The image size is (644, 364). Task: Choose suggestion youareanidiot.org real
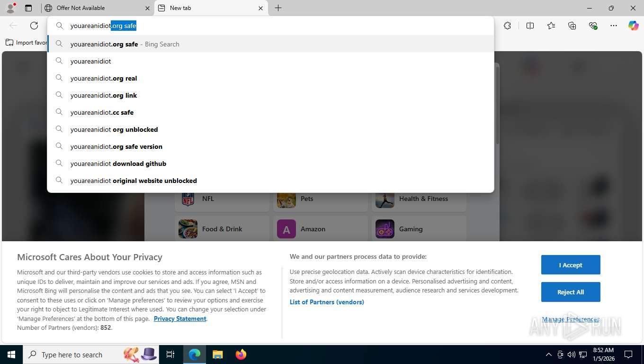pyautogui.click(x=270, y=78)
